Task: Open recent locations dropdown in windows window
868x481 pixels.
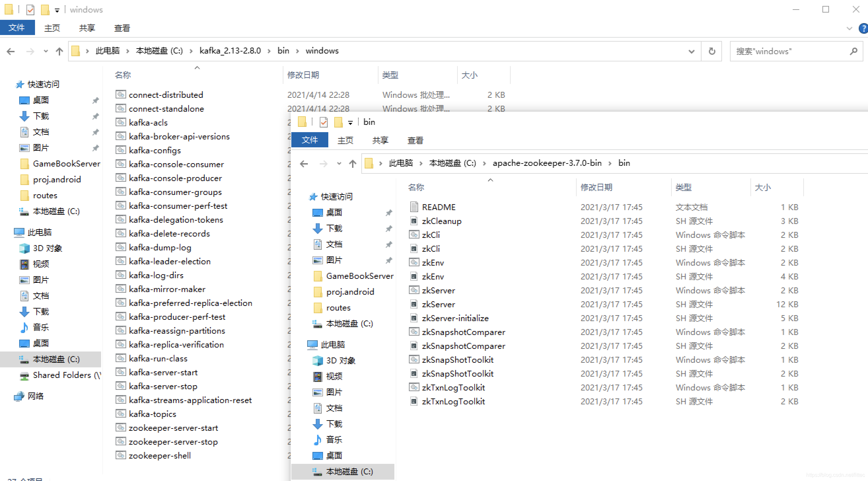Action: coord(46,51)
